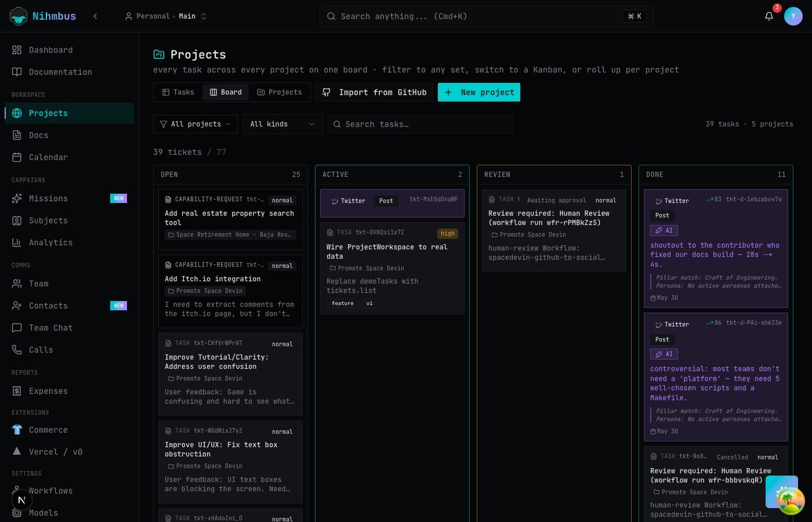
Task: Click the Team people icon
Action: 17,284
